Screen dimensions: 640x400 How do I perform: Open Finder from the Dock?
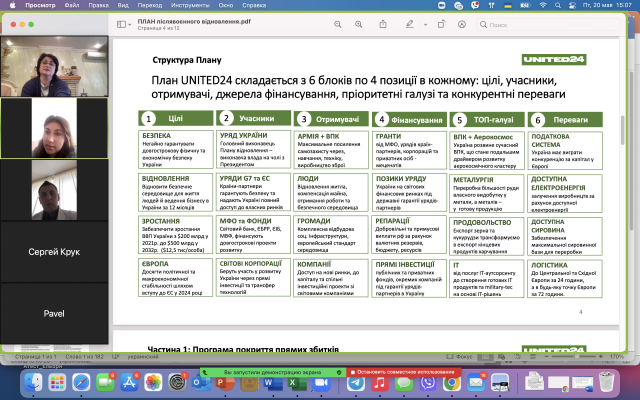(x=33, y=382)
